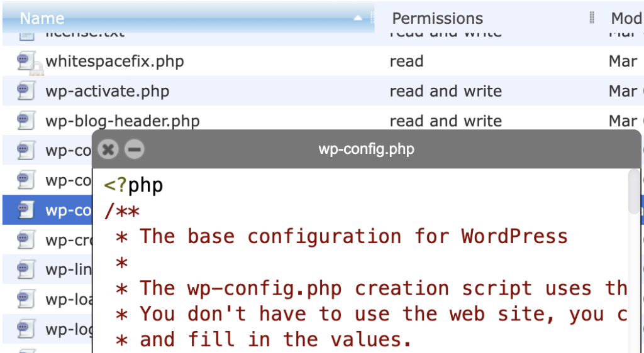Click the Permissions column resize handle
Screen dimensions: 644x353
coord(592,18)
